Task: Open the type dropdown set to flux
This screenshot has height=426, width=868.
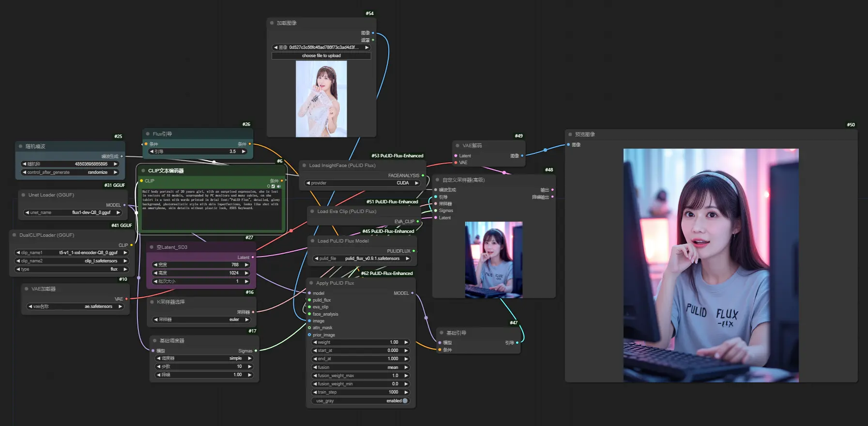Action: [72, 269]
